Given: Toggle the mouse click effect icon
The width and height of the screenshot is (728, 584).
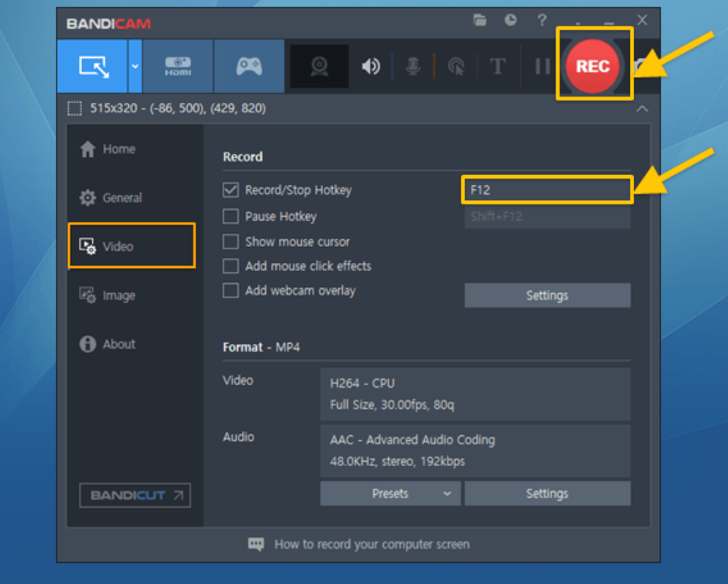Looking at the screenshot, I should click(x=456, y=67).
